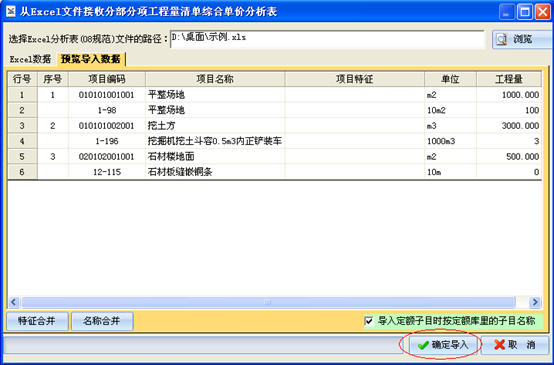Switch to the Excel数据 tab
This screenshot has width=554, height=365.
click(x=30, y=59)
